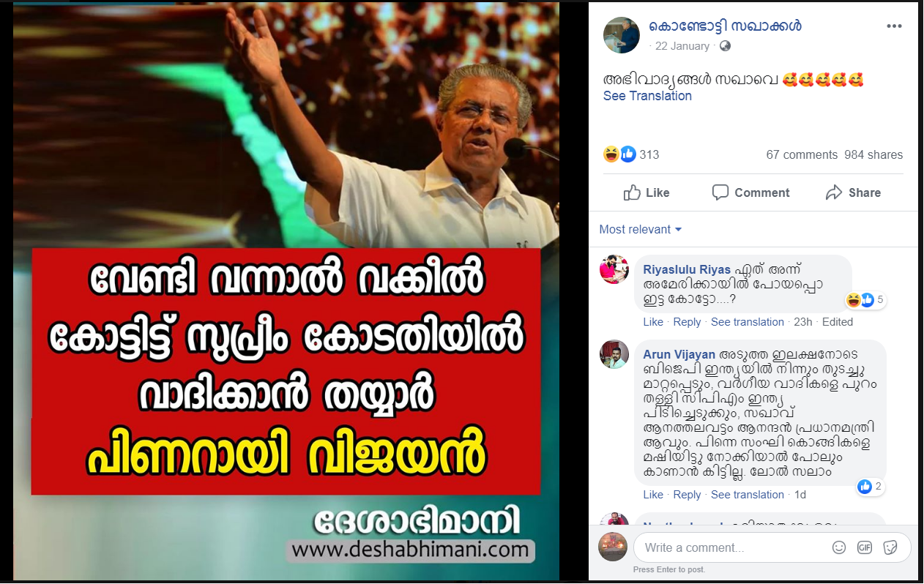Open the three-dot post options menu

894,26
